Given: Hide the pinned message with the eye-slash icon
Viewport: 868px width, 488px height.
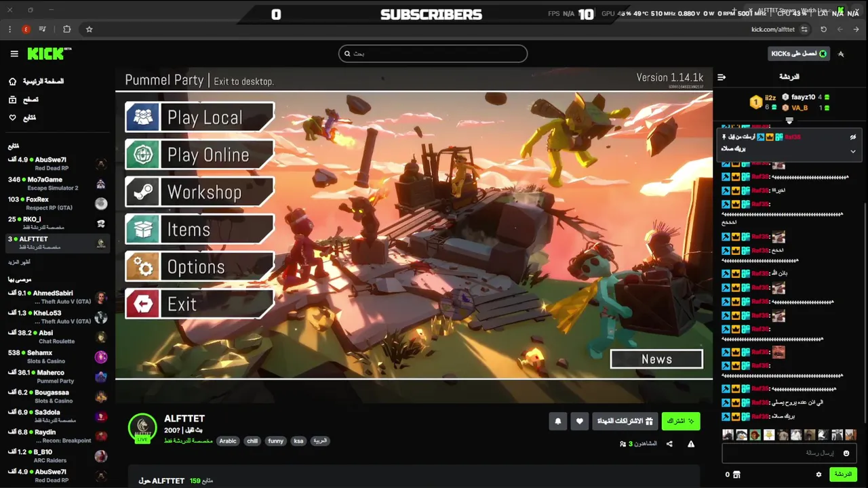Looking at the screenshot, I should point(853,136).
